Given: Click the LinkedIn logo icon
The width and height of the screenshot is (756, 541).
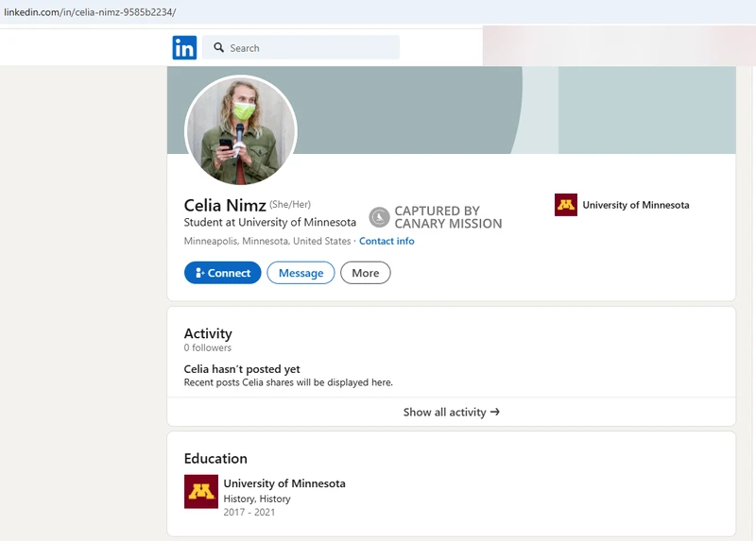Looking at the screenshot, I should pos(184,48).
